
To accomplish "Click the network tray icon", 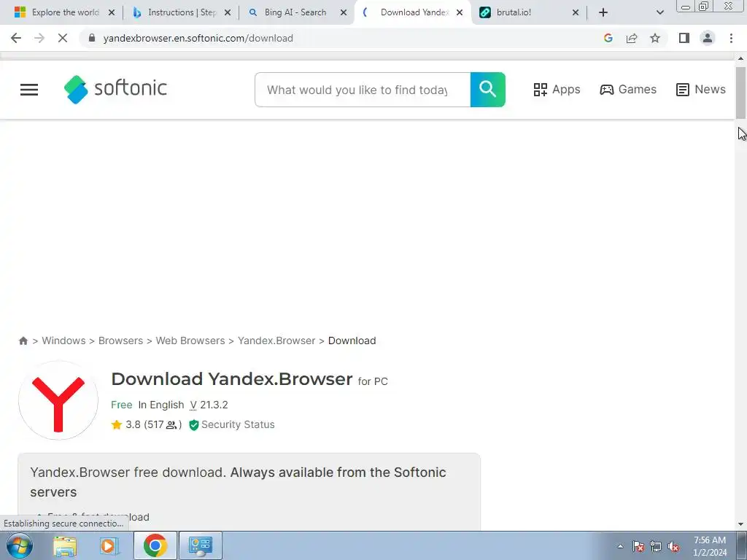I will pyautogui.click(x=656, y=546).
